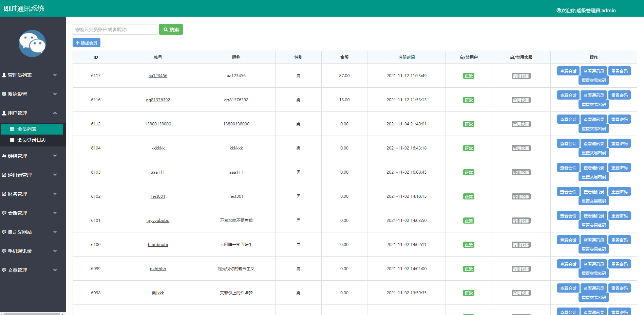Click the 管理员列表 person icon
The height and width of the screenshot is (315, 644).
4,75
